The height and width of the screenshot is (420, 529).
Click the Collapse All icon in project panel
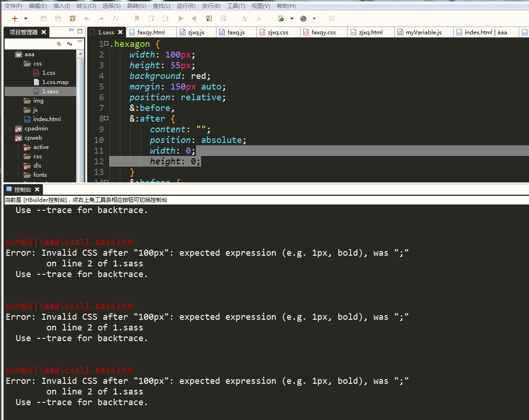(59, 44)
